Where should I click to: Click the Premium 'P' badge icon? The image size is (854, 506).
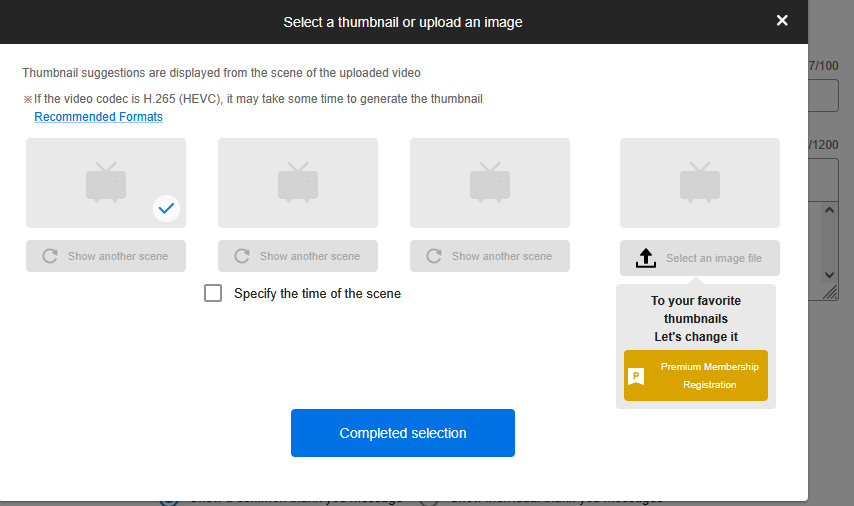636,376
